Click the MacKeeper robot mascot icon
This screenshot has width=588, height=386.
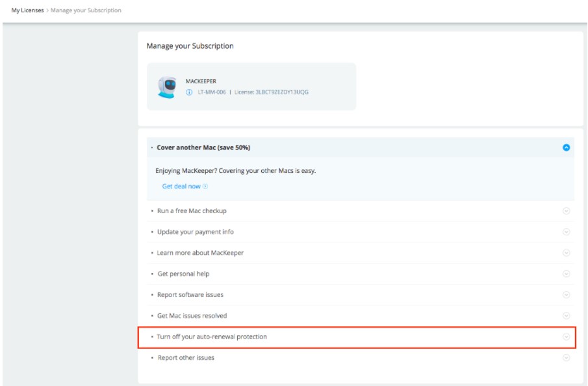point(167,86)
